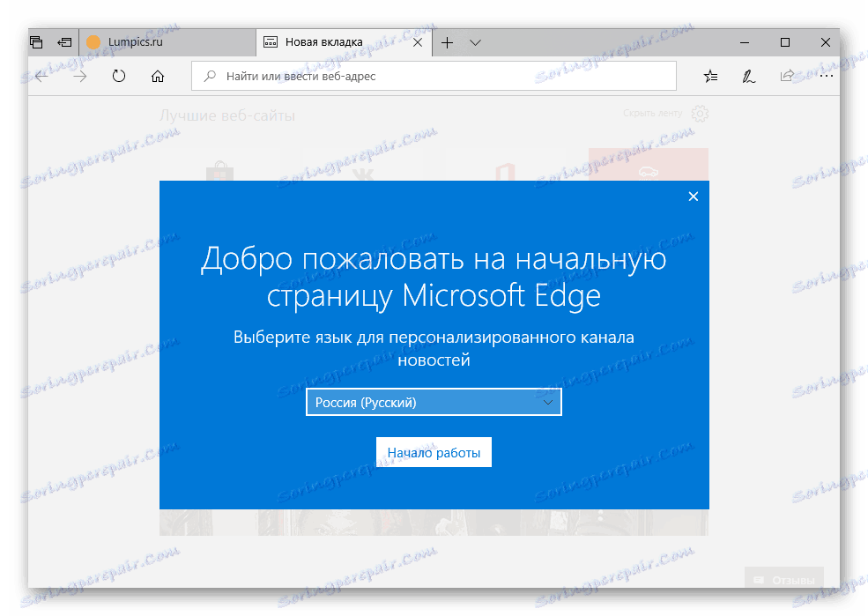Share this page via the share icon
The height and width of the screenshot is (616, 868).
(x=787, y=76)
